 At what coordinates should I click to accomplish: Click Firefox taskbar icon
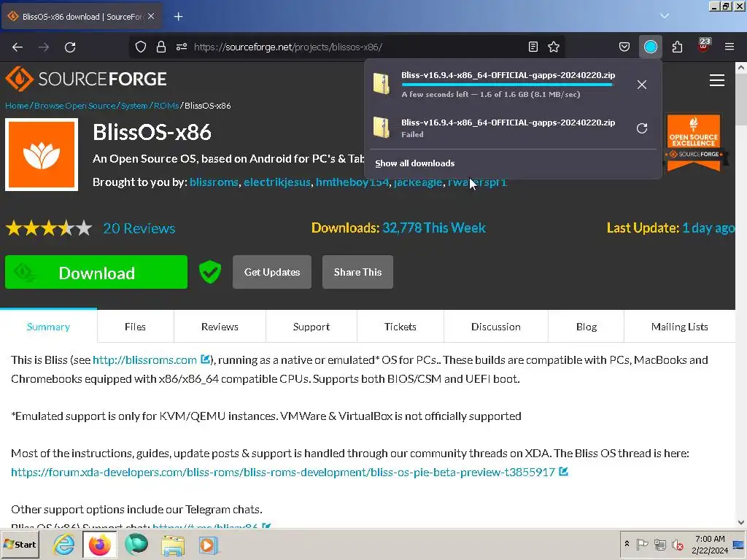(x=99, y=544)
